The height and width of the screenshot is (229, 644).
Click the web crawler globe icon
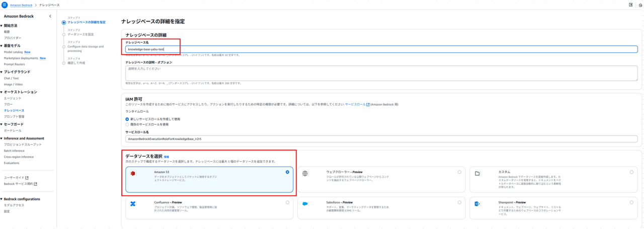pos(305,173)
